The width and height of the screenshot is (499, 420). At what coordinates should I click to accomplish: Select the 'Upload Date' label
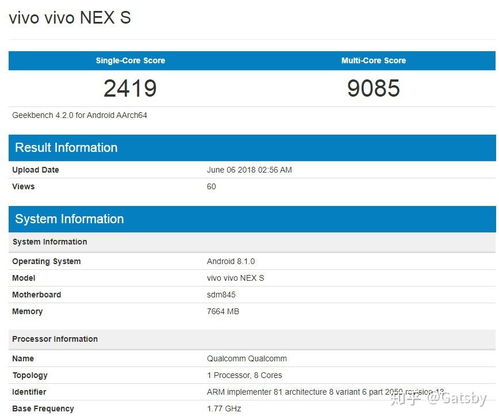point(35,170)
